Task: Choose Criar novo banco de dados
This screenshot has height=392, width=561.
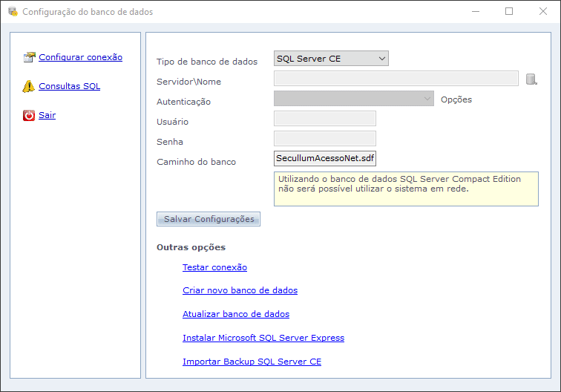Action: pos(240,290)
